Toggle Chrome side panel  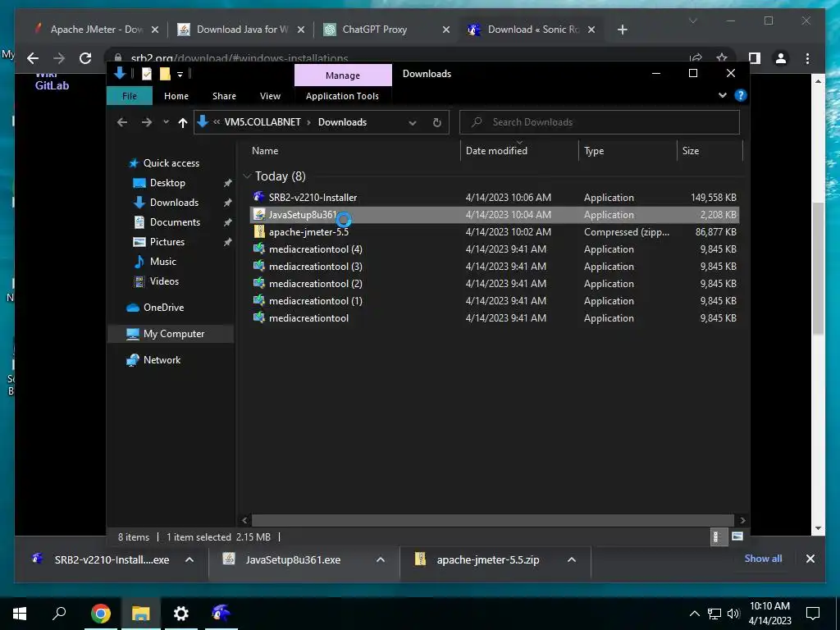[x=755, y=58]
